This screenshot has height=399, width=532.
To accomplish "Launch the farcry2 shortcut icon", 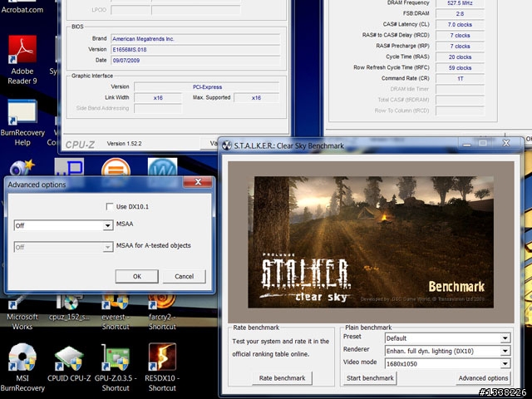I will tap(162, 313).
